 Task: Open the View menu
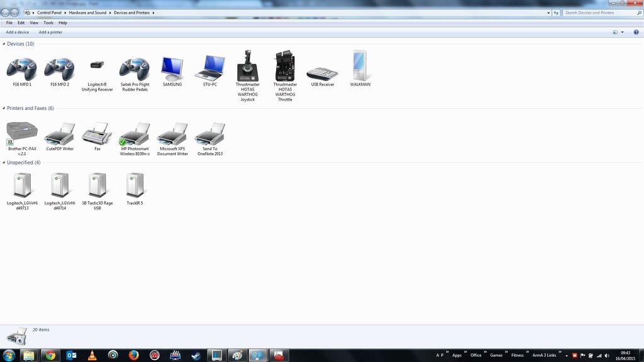pos(34,23)
